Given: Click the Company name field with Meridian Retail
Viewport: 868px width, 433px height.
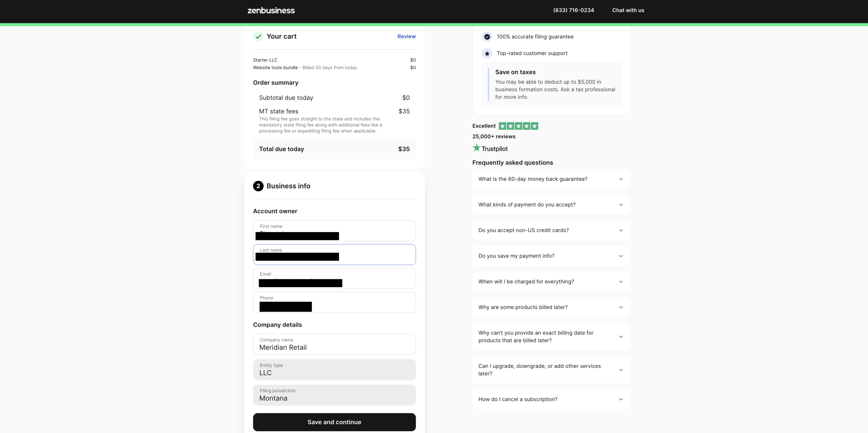Looking at the screenshot, I should click(x=334, y=344).
